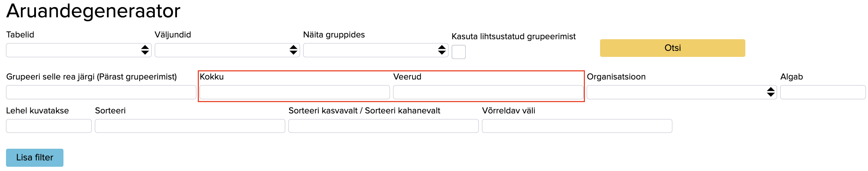The width and height of the screenshot is (868, 171).
Task: Click the Organisatsioon up-down arrow icon
Action: tap(771, 92)
